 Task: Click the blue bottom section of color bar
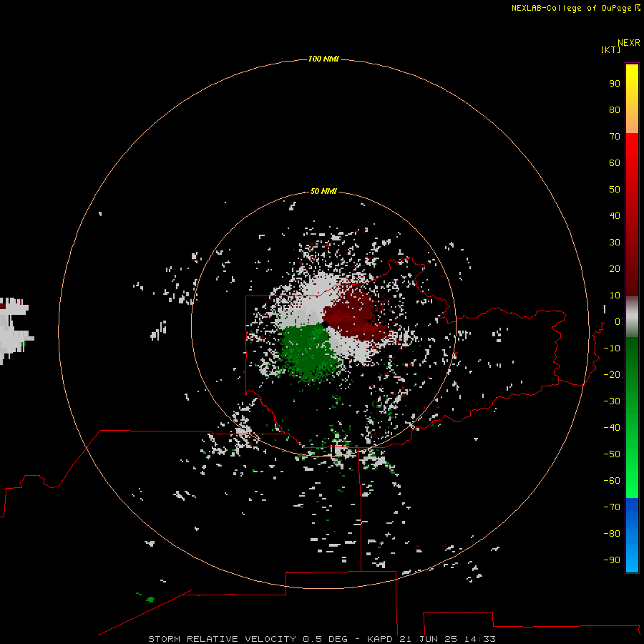pyautogui.click(x=632, y=535)
